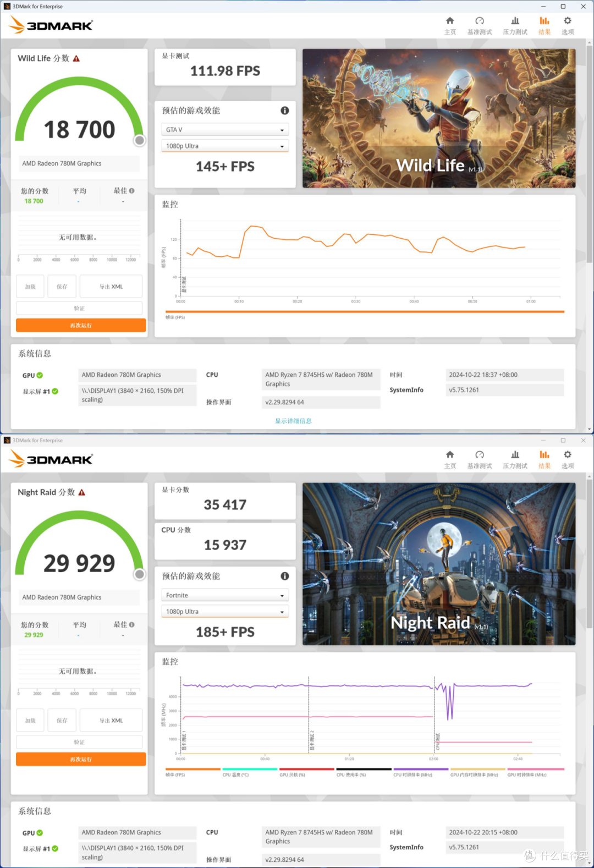Click GPU green check in Wild Life window
The width and height of the screenshot is (594, 868).
(40, 375)
